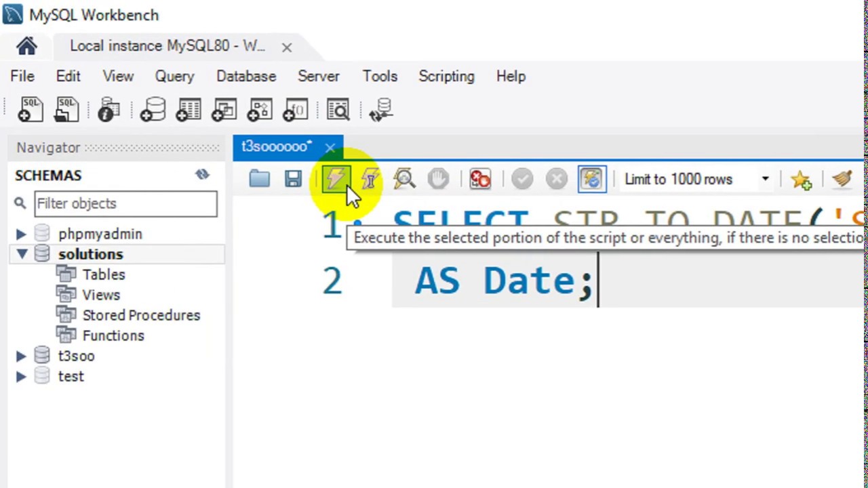
Task: Open the Help menu
Action: 511,76
